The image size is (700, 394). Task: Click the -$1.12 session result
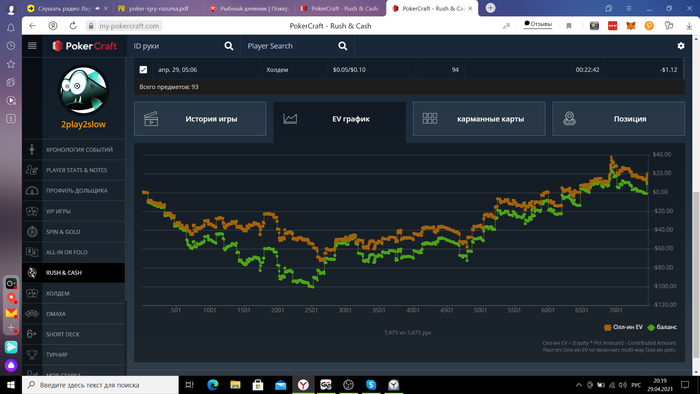click(668, 70)
